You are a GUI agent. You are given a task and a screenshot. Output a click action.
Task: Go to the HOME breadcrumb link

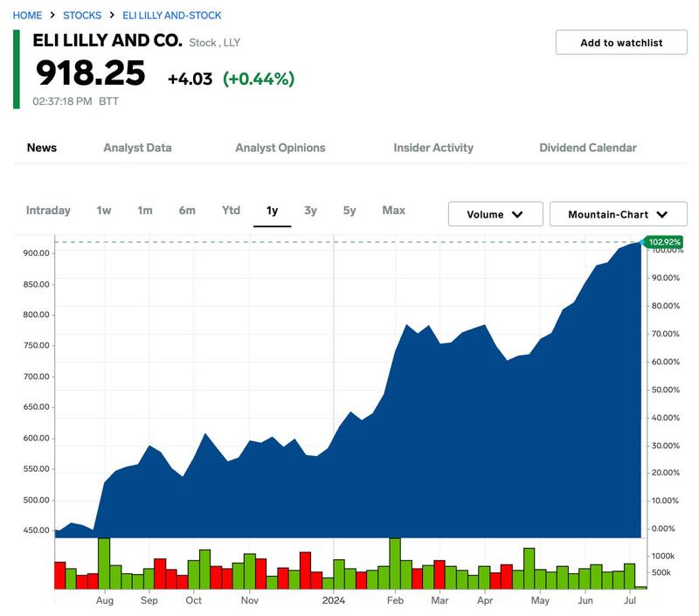27,16
